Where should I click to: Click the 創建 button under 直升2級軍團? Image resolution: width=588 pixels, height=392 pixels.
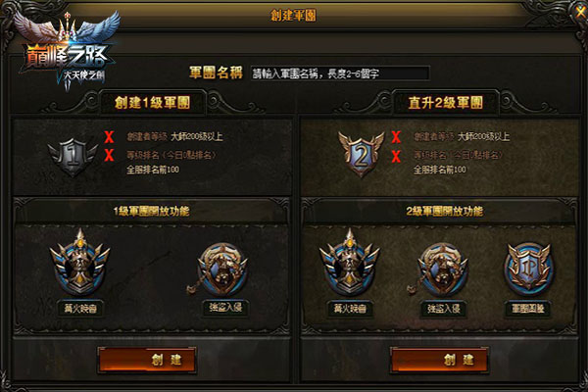(x=439, y=360)
